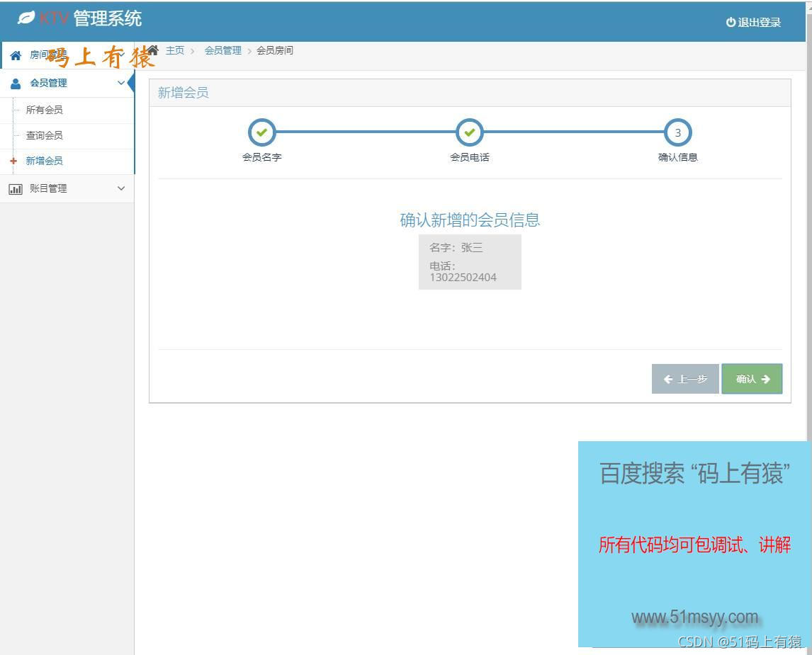Click the KTV 管理系统 title

tap(90, 18)
